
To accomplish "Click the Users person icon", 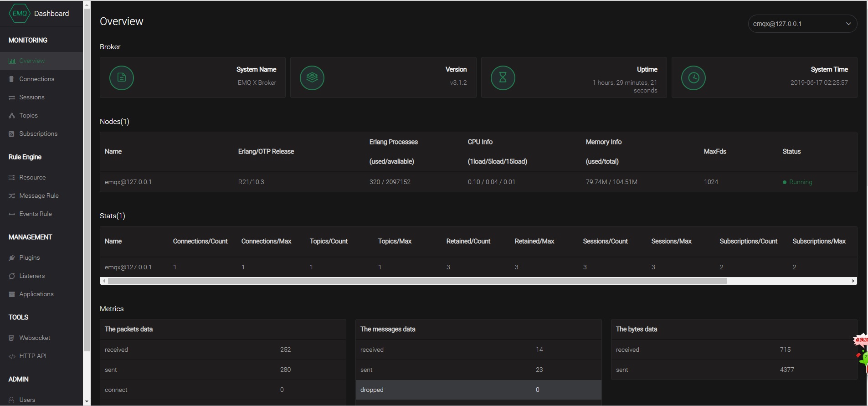I will [x=12, y=400].
